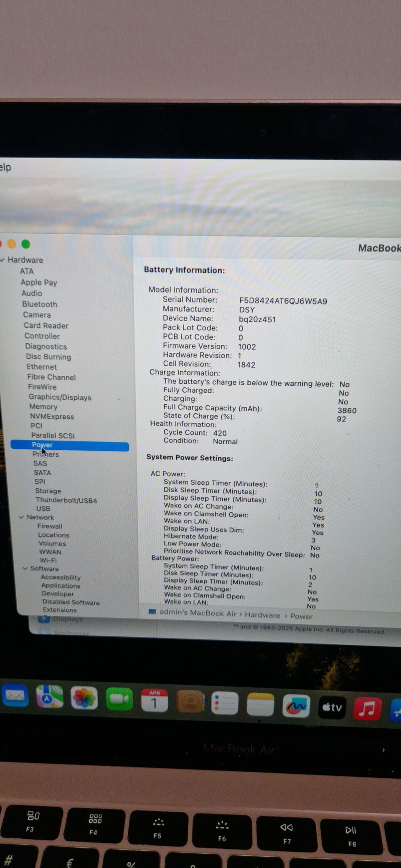Select NVMExpress in the sidebar

(x=52, y=416)
